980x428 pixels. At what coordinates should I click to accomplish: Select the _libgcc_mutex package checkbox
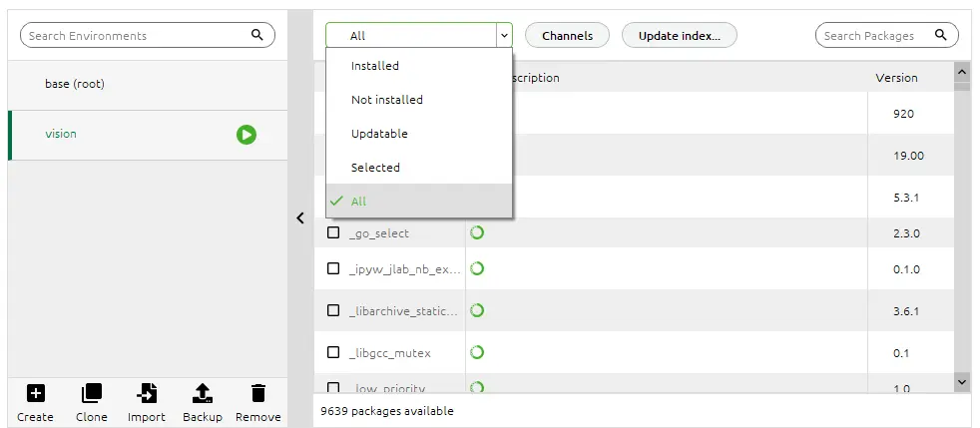click(334, 352)
